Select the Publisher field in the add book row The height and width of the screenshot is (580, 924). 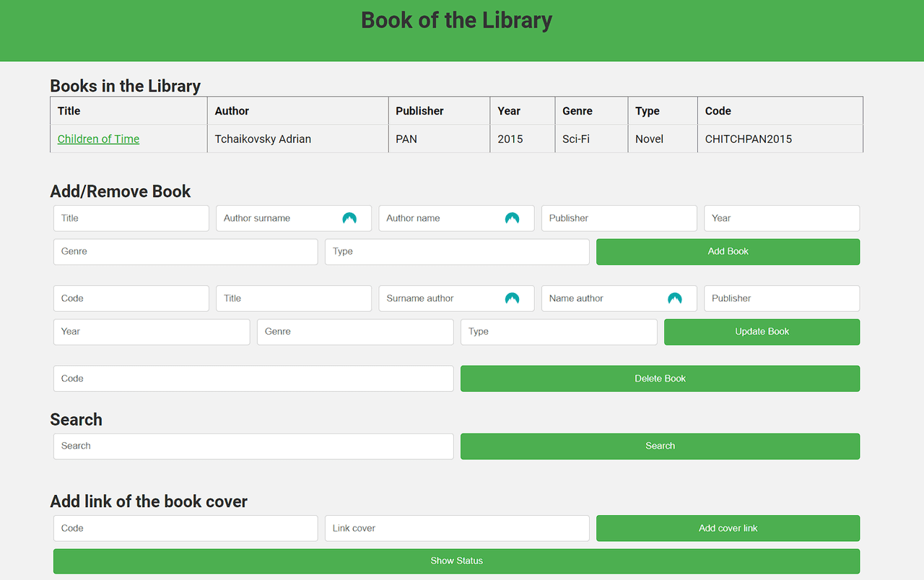[619, 219]
